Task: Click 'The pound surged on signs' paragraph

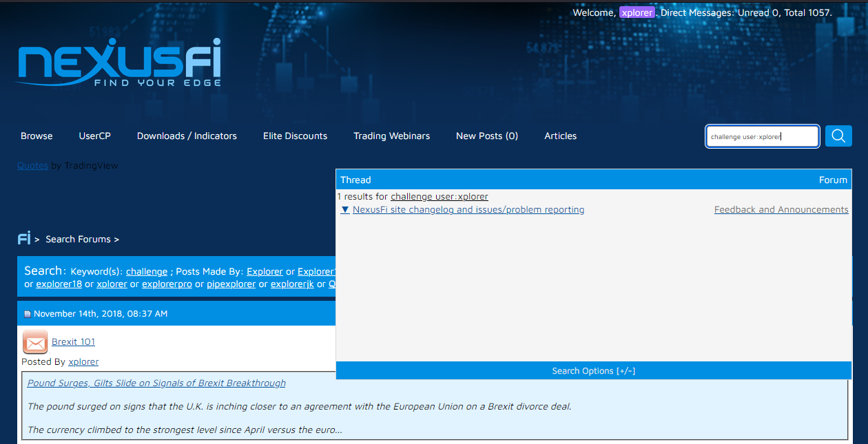Action: coord(300,406)
